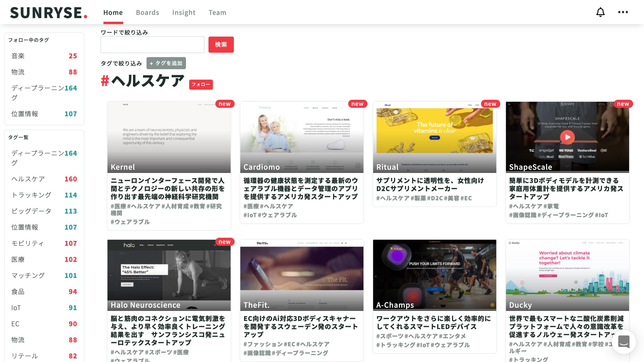Select IoT in the tag list
Viewport: 644px width, 362px height.
pyautogui.click(x=44, y=307)
